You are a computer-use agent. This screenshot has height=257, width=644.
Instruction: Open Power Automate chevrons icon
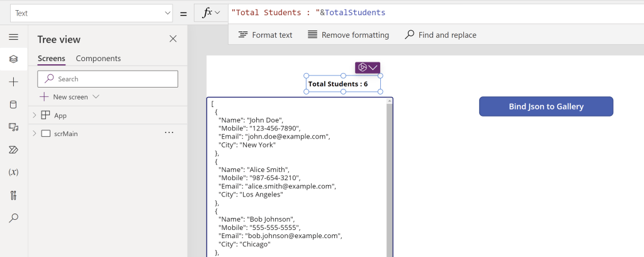coord(13,150)
